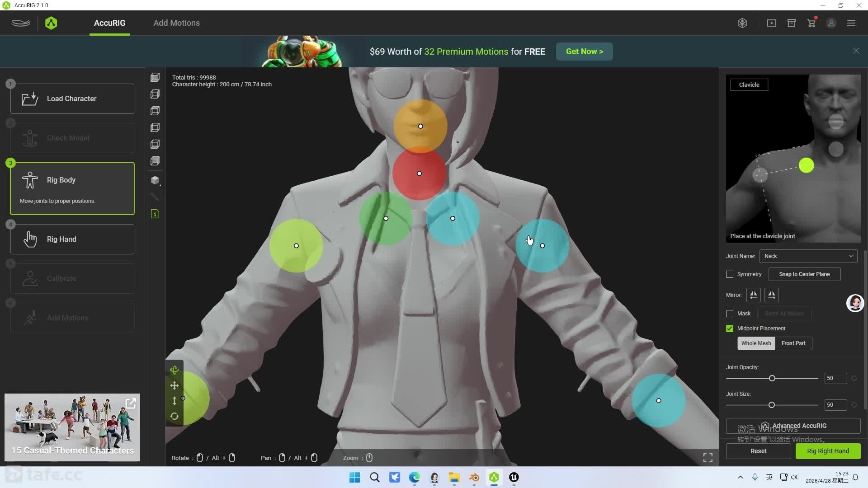Reset Joint Opacity with its refresh icon
The width and height of the screenshot is (868, 488).
pyautogui.click(x=854, y=378)
